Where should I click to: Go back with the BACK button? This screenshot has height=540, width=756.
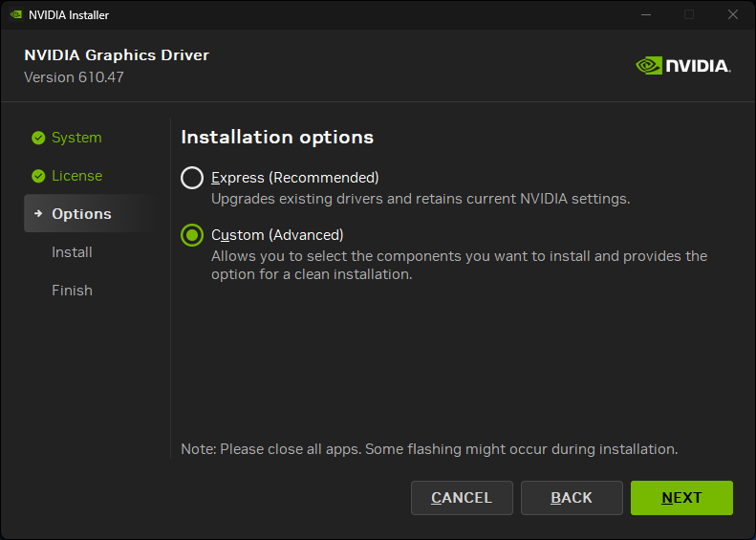(x=572, y=498)
